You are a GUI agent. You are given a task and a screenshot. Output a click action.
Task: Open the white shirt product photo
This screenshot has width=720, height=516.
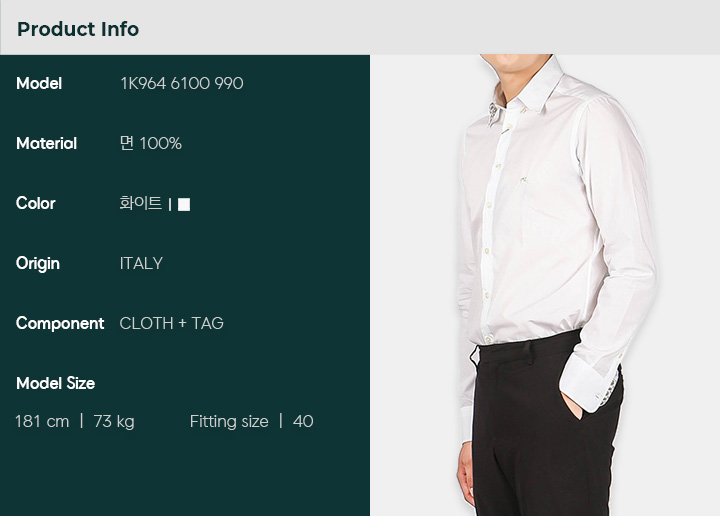pyautogui.click(x=545, y=285)
